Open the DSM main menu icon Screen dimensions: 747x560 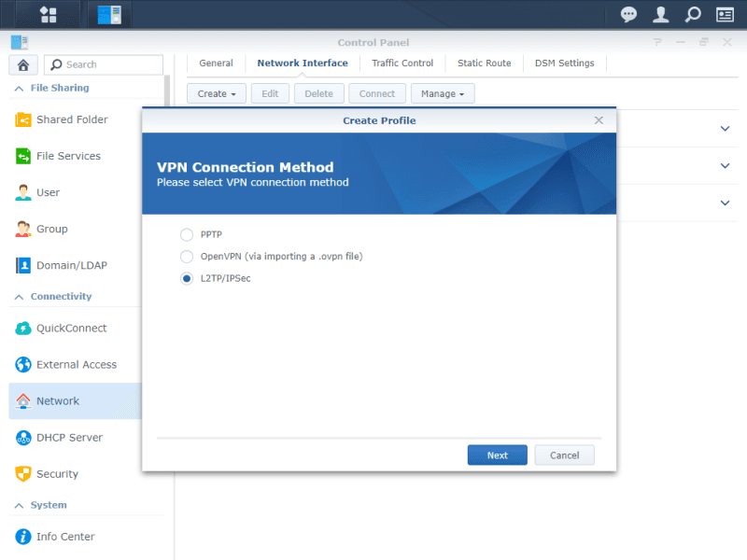pyautogui.click(x=48, y=14)
